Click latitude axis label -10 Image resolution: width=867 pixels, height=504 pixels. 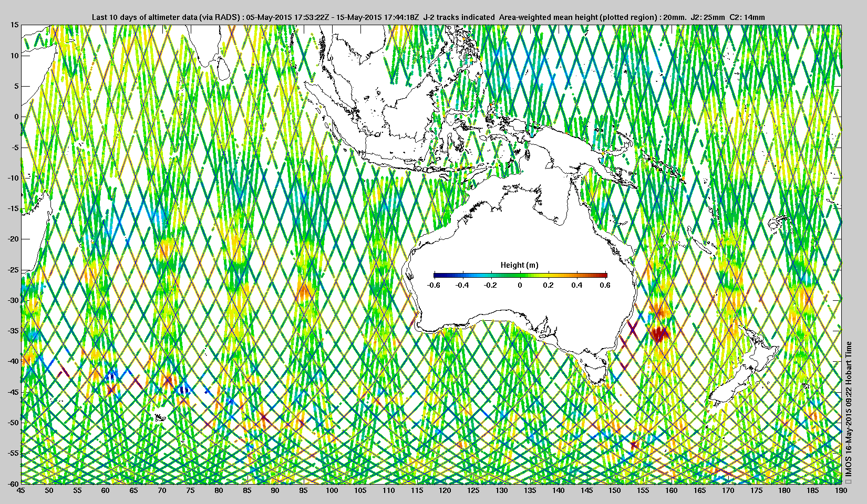pyautogui.click(x=13, y=178)
